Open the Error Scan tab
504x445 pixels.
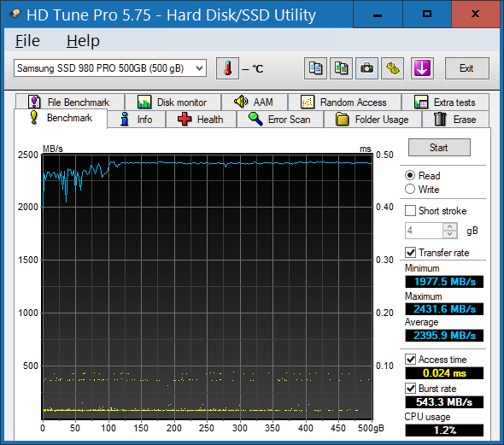280,120
